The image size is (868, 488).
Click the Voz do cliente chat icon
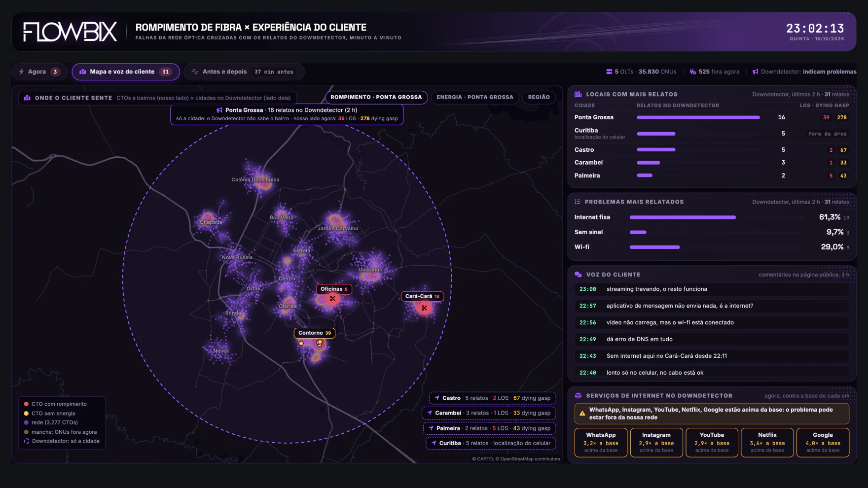tap(578, 275)
